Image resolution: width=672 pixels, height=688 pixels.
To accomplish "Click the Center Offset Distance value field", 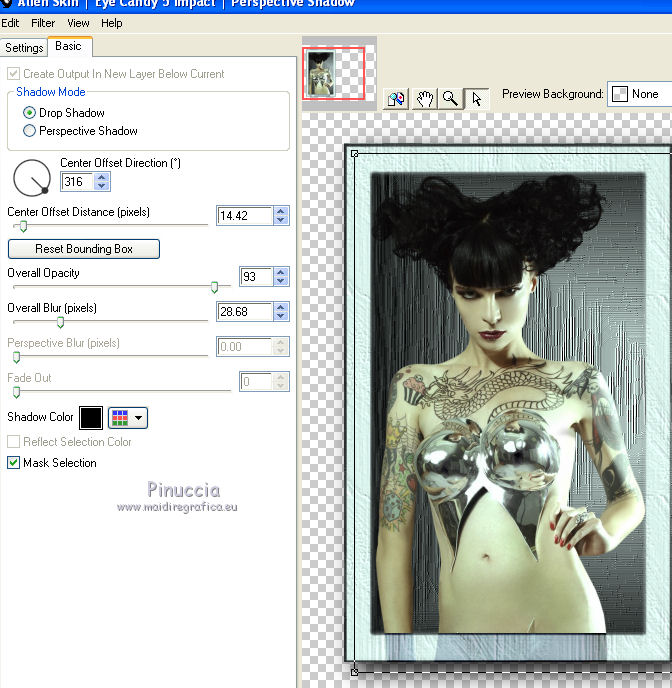I will pyautogui.click(x=245, y=216).
